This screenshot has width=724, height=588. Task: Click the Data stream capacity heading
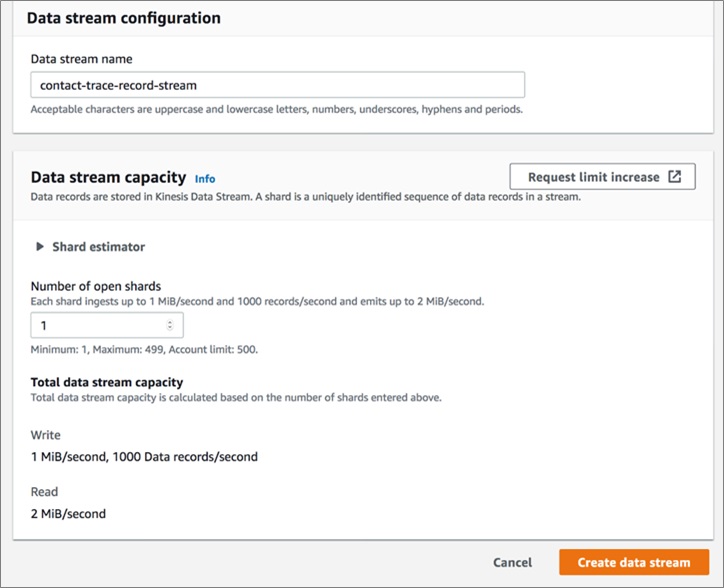[109, 177]
